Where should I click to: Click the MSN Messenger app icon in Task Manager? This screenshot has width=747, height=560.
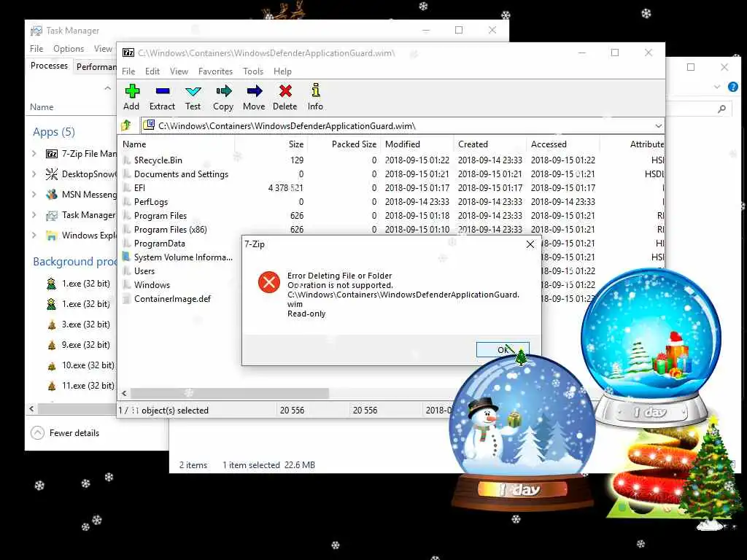[x=52, y=194]
